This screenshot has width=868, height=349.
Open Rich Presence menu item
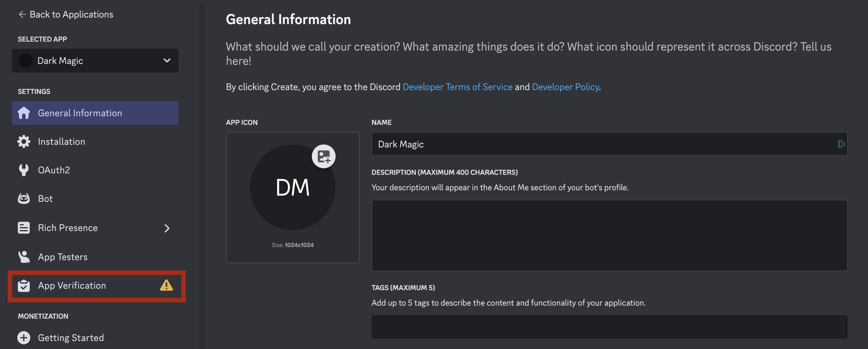click(95, 228)
